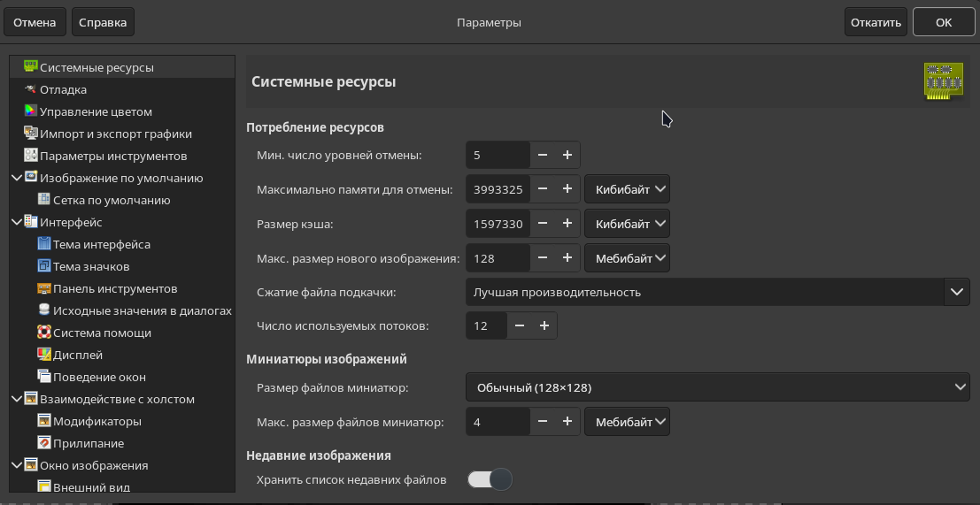Click the Импорт и экспорт графики icon
Viewport: 980px width, 505px height.
[30, 134]
